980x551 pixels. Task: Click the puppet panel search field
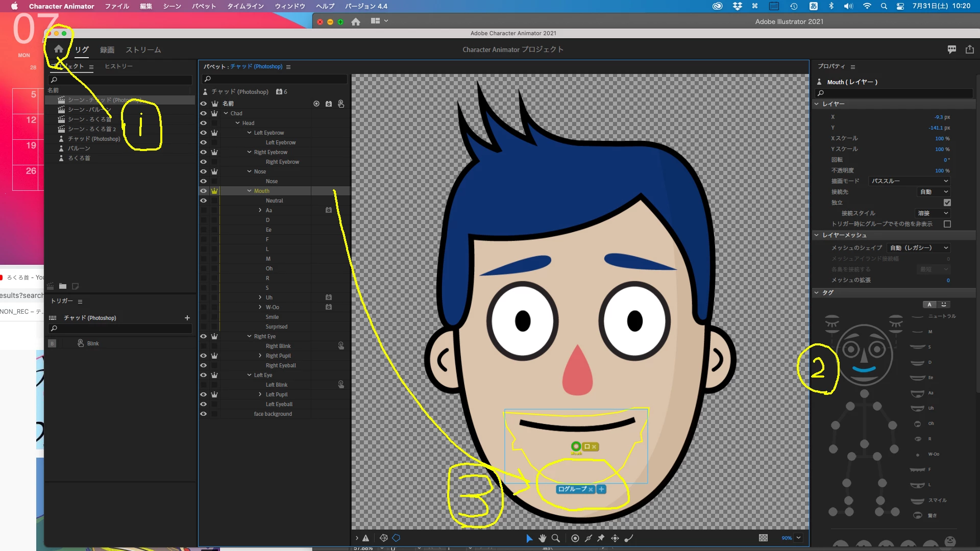click(276, 79)
